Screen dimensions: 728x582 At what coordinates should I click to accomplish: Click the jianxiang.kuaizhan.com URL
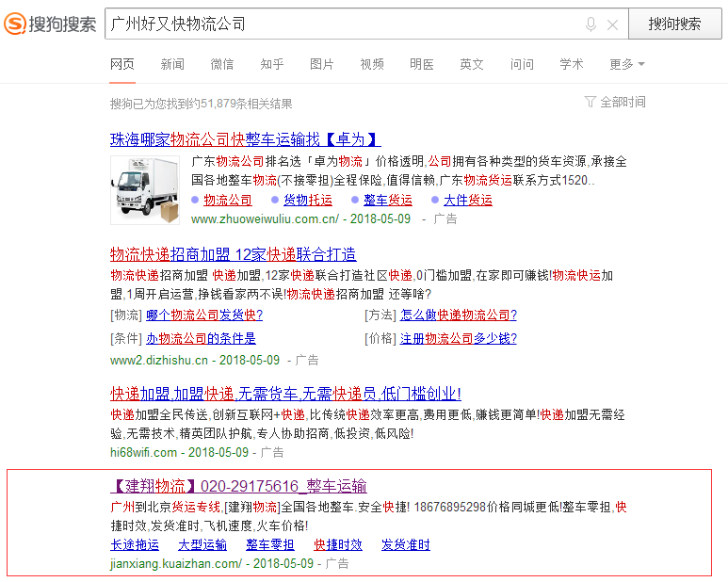coord(176,564)
